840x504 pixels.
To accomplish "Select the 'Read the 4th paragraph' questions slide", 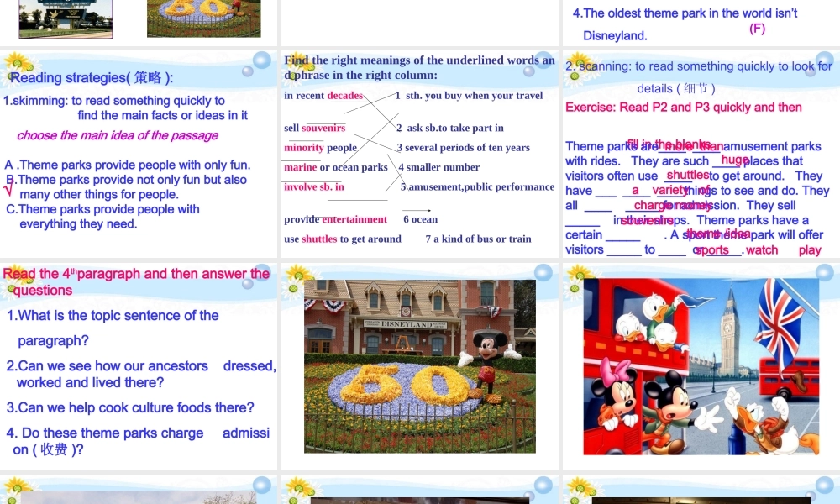I will click(139, 366).
